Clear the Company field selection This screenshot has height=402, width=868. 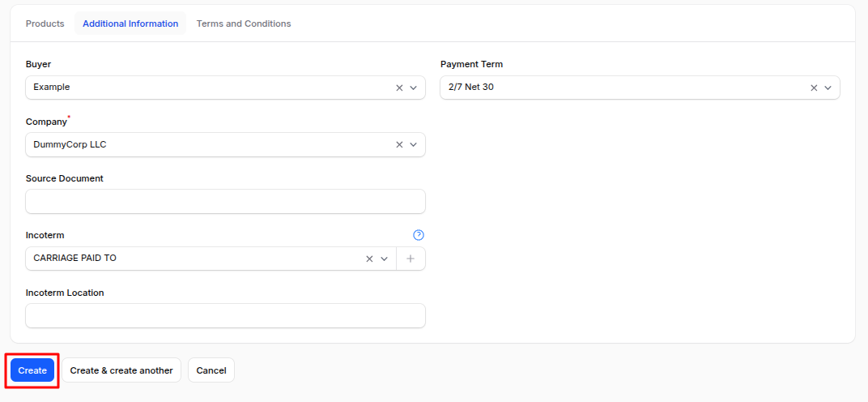click(399, 145)
